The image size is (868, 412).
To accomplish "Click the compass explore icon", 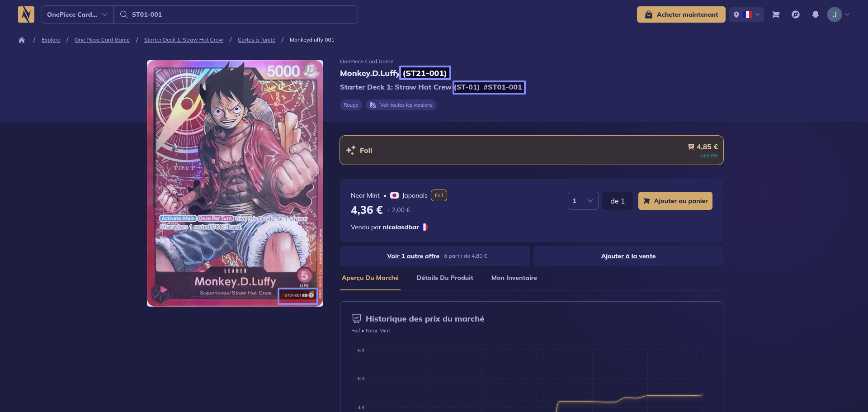I will (796, 14).
